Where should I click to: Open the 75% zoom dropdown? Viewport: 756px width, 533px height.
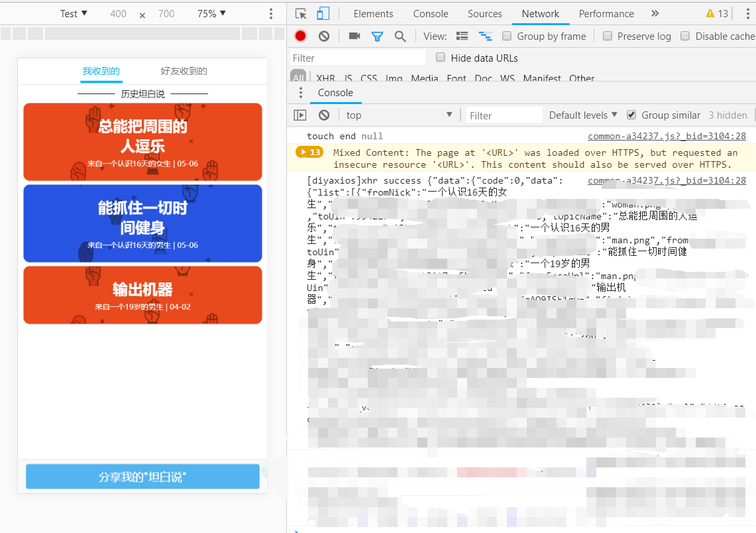pyautogui.click(x=211, y=13)
